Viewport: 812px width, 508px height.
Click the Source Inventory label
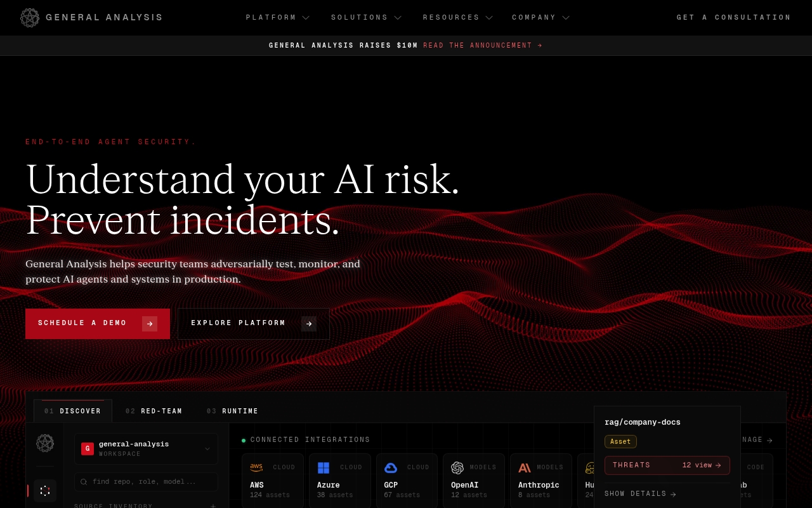click(114, 506)
